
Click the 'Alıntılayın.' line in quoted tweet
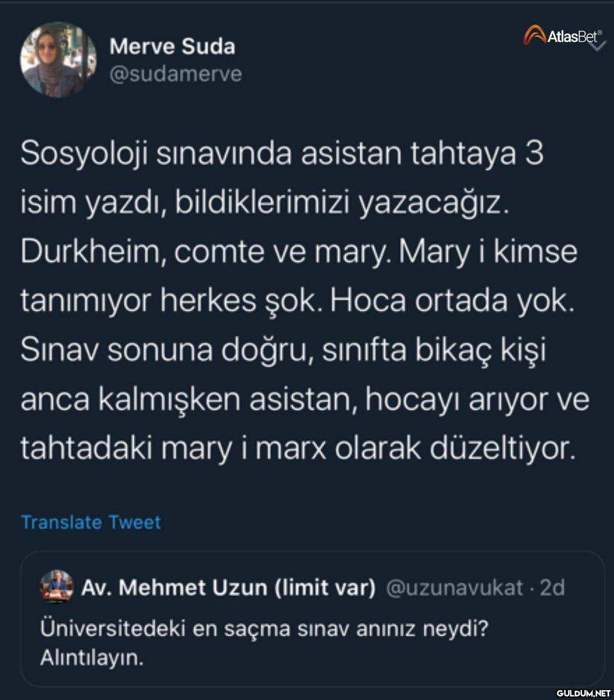(92, 659)
